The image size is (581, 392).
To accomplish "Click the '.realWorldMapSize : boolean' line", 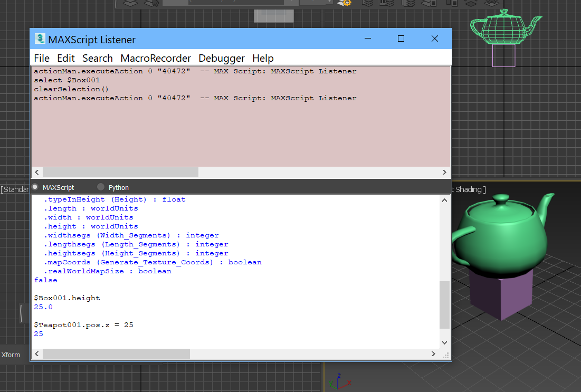I will (108, 271).
